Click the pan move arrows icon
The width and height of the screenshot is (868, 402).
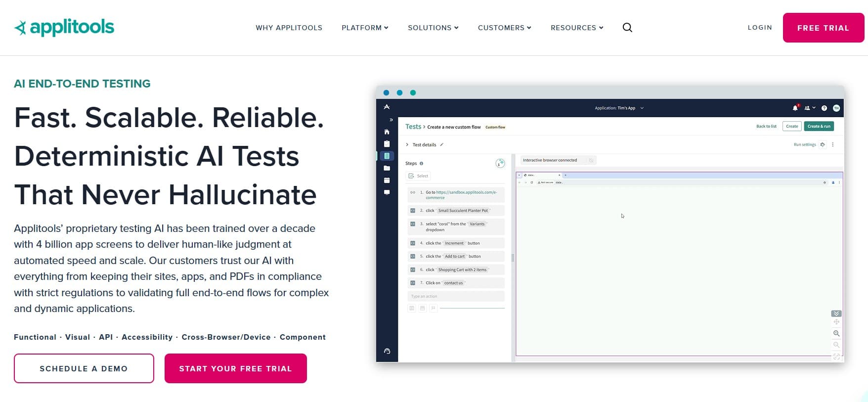pyautogui.click(x=836, y=322)
